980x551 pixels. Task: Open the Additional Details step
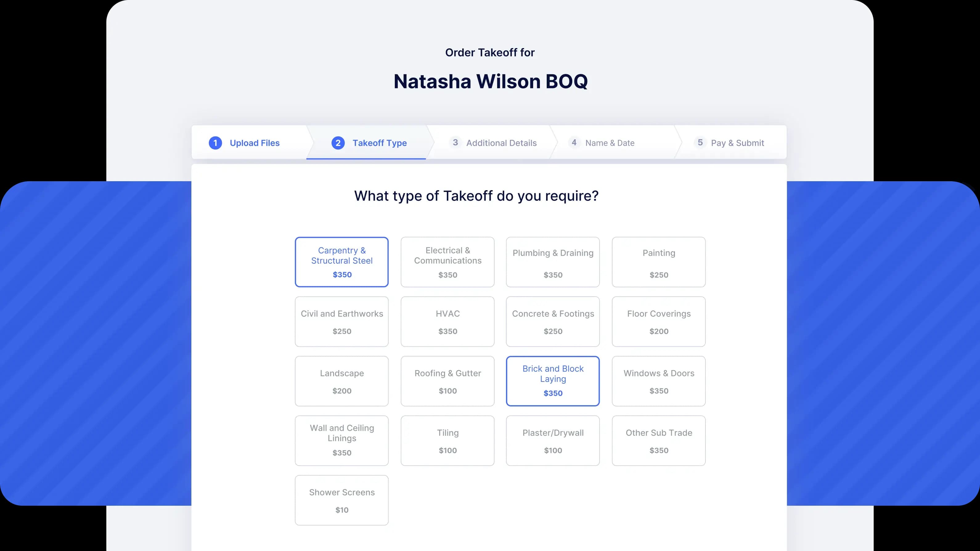(501, 143)
